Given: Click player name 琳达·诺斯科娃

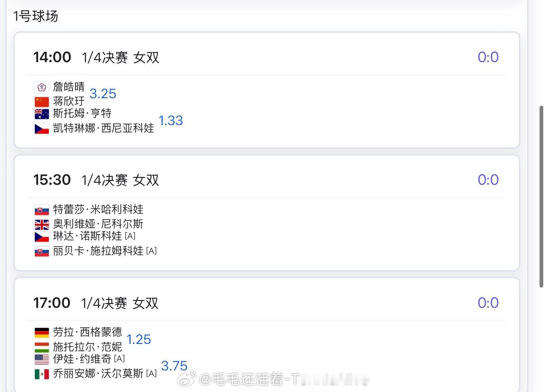Looking at the screenshot, I should 87,236.
